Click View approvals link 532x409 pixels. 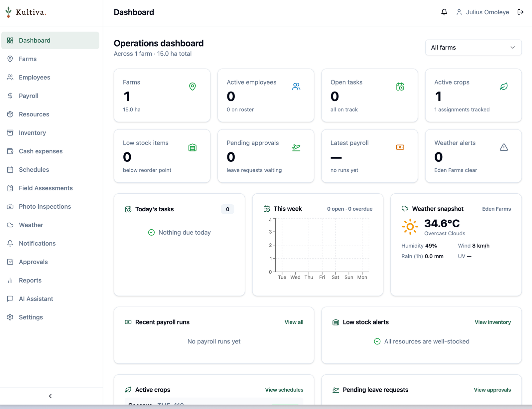click(492, 390)
